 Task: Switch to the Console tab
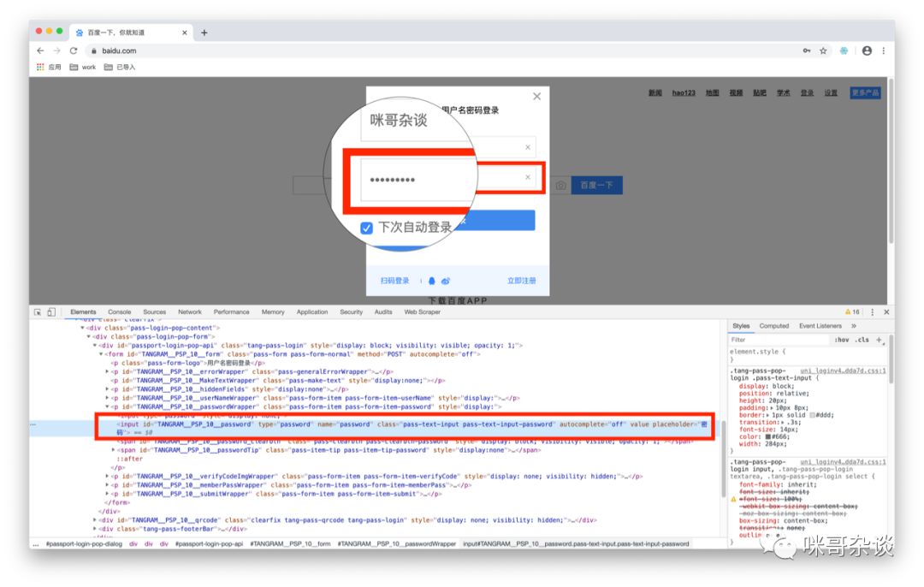pyautogui.click(x=120, y=312)
